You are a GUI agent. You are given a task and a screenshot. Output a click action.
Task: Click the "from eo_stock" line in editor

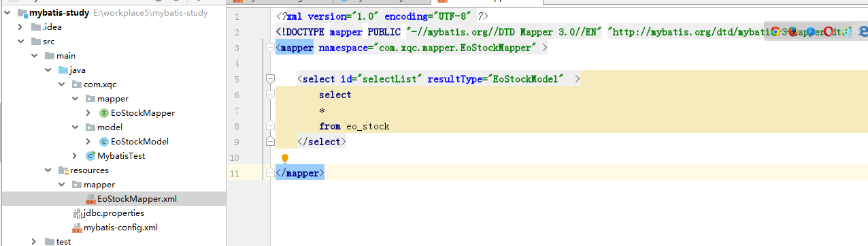354,126
